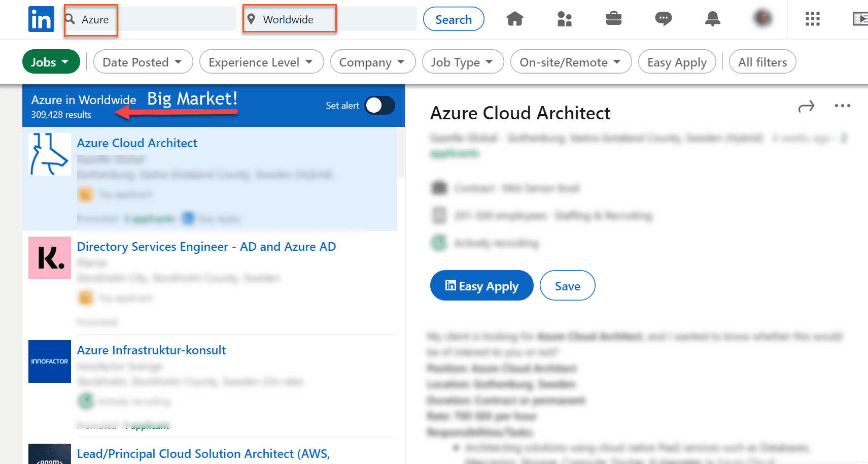The image size is (868, 464).
Task: Open the profile avatar menu
Action: coord(762,18)
